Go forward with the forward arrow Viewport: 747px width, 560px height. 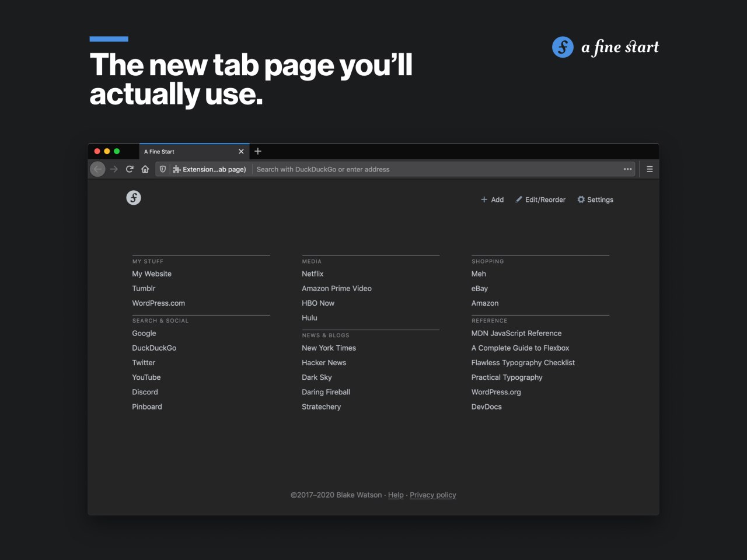click(114, 169)
